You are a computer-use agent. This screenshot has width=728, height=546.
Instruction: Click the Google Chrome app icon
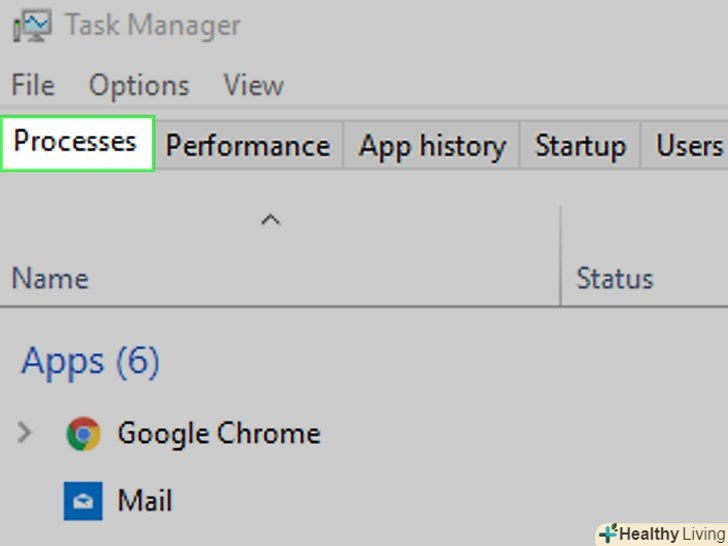coord(83,434)
